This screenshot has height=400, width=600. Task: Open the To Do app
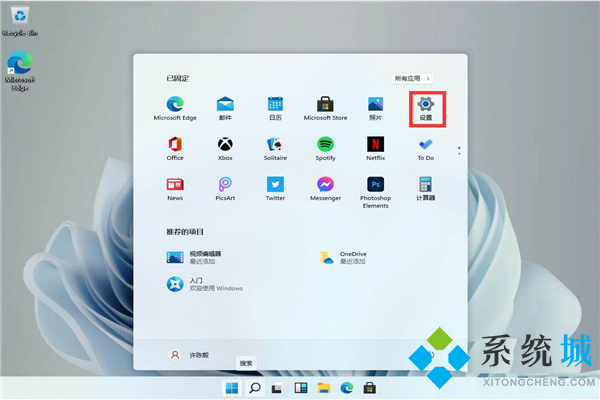[426, 149]
